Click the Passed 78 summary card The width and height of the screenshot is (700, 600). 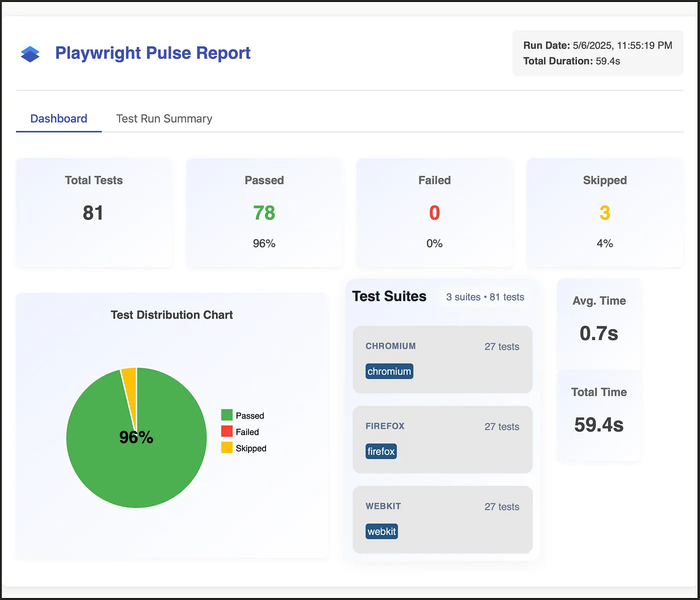264,213
